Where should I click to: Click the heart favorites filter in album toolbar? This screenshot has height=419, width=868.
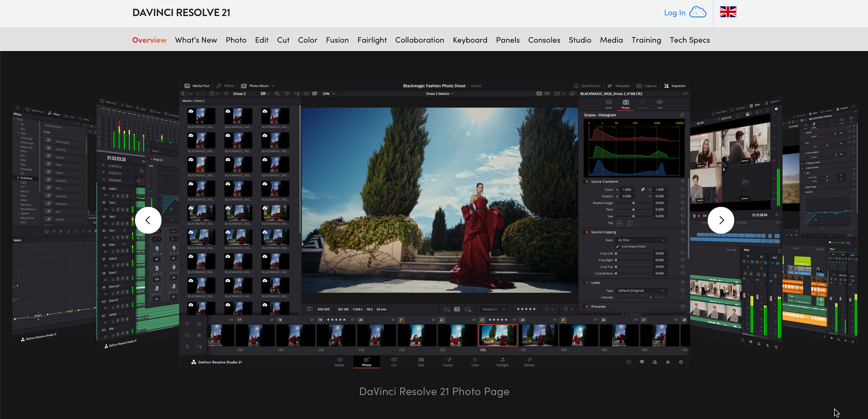287,94
